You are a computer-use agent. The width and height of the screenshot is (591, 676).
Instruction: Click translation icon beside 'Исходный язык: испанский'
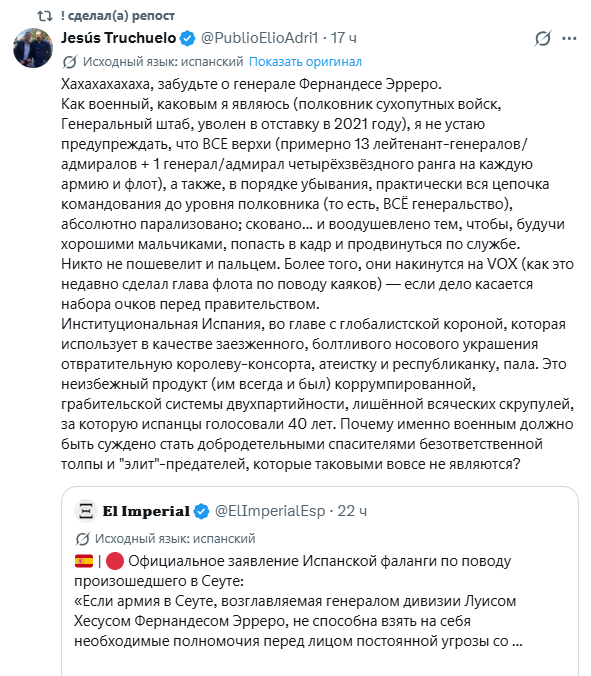70,62
